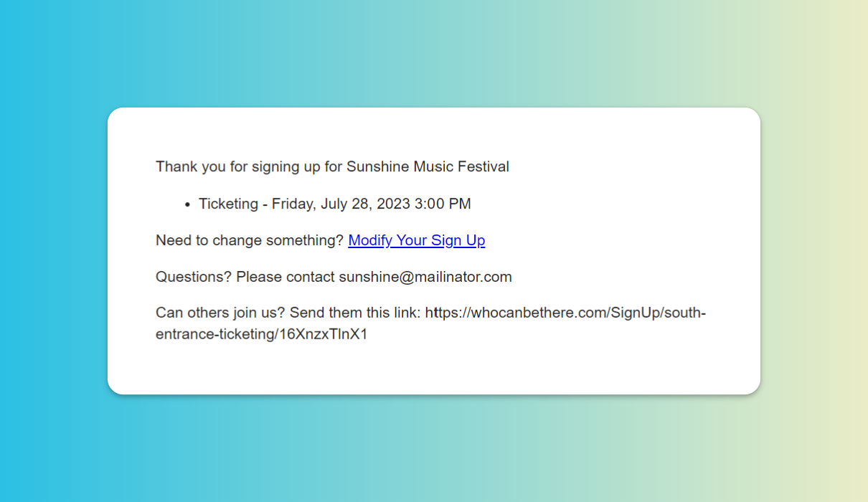Click the Sign Up words in the link
Viewport: 868px width, 502px height.
458,240
